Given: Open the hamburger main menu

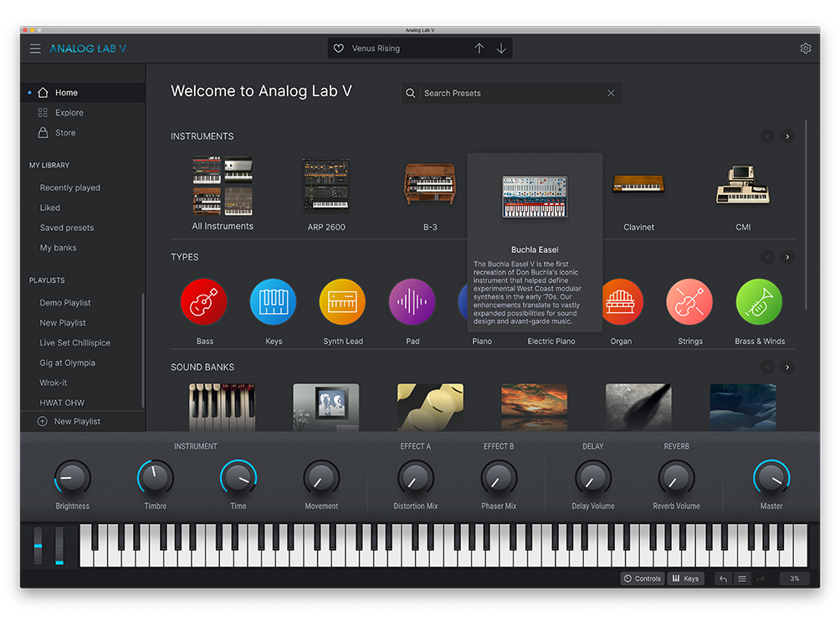Looking at the screenshot, I should tap(35, 49).
